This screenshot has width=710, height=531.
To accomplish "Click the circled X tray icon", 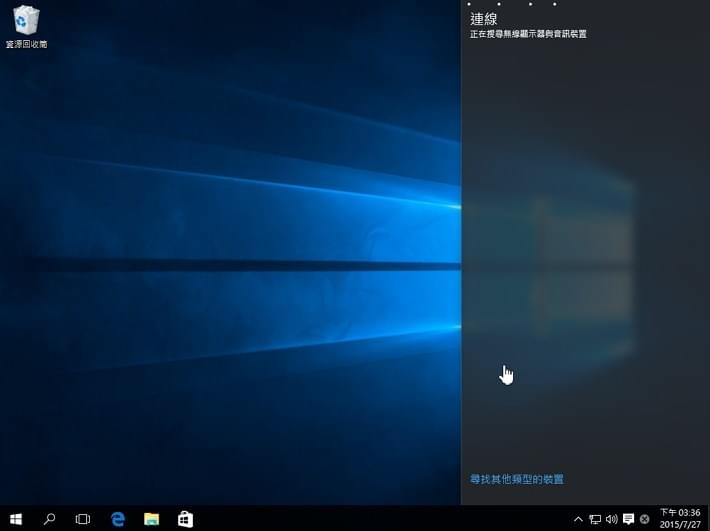I will (645, 519).
